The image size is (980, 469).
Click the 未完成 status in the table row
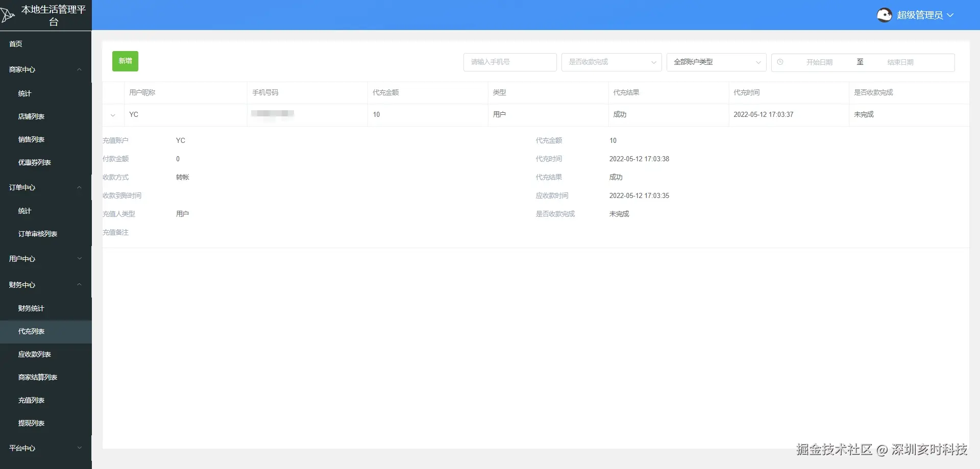(864, 114)
